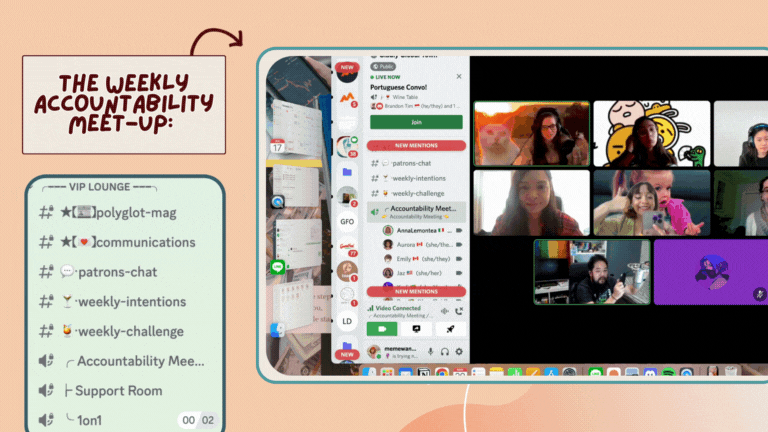Screen dimensions: 768x432
Task: Open Discord user settings gear
Action: 459,351
